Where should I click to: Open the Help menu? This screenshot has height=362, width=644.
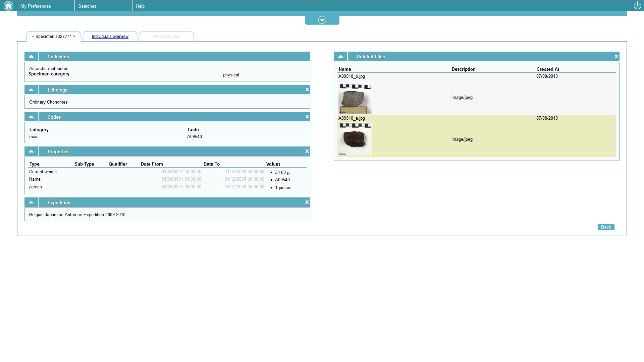point(140,6)
